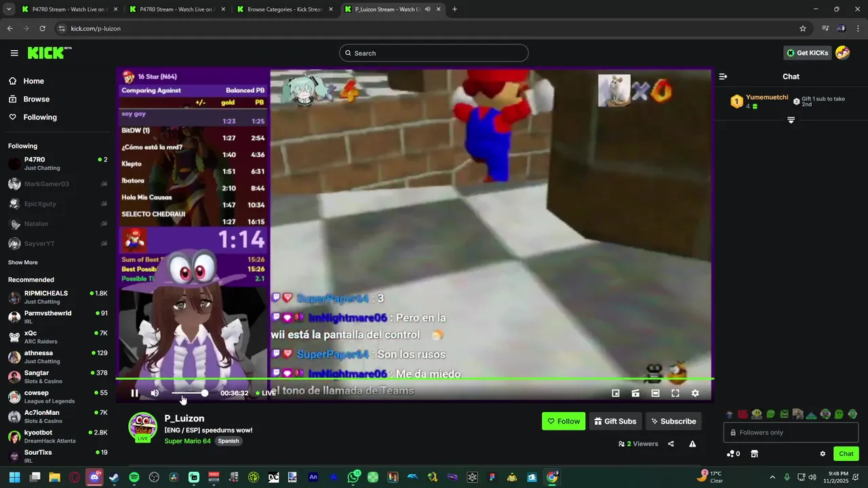Create a clip with the clapperboard icon
The height and width of the screenshot is (488, 868).
[x=635, y=393]
